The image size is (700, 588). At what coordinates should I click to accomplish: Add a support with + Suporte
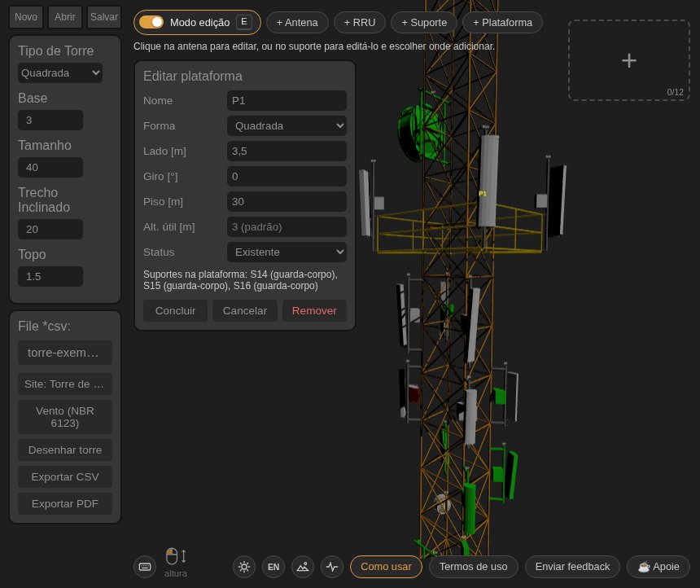[423, 22]
